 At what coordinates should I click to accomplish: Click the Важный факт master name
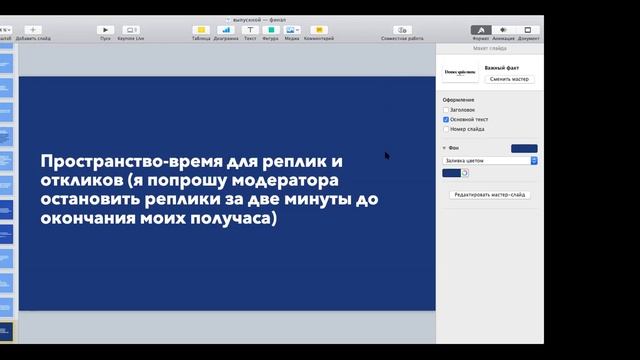(502, 68)
